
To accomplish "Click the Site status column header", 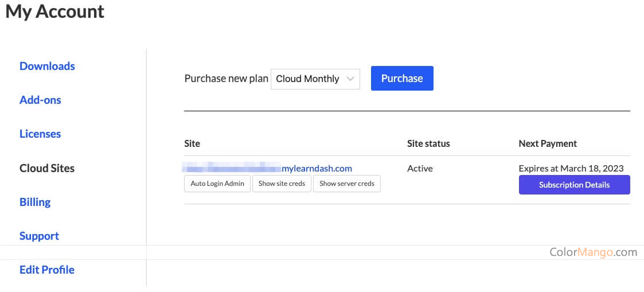I will (428, 143).
